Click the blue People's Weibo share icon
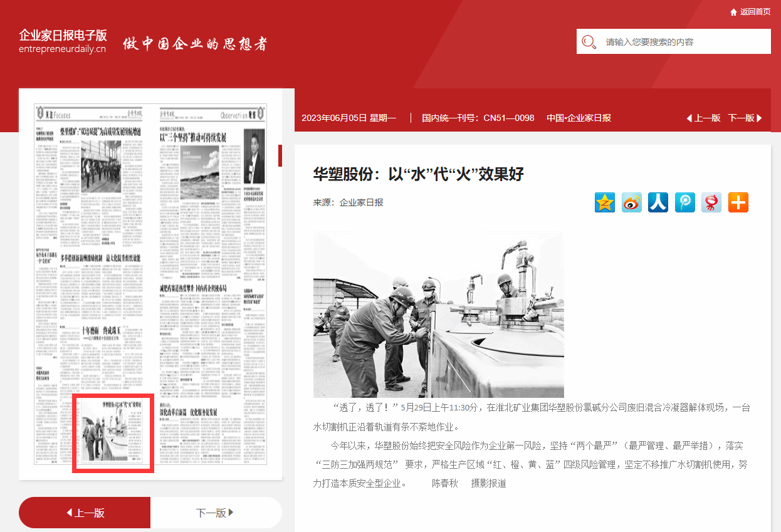 click(658, 202)
